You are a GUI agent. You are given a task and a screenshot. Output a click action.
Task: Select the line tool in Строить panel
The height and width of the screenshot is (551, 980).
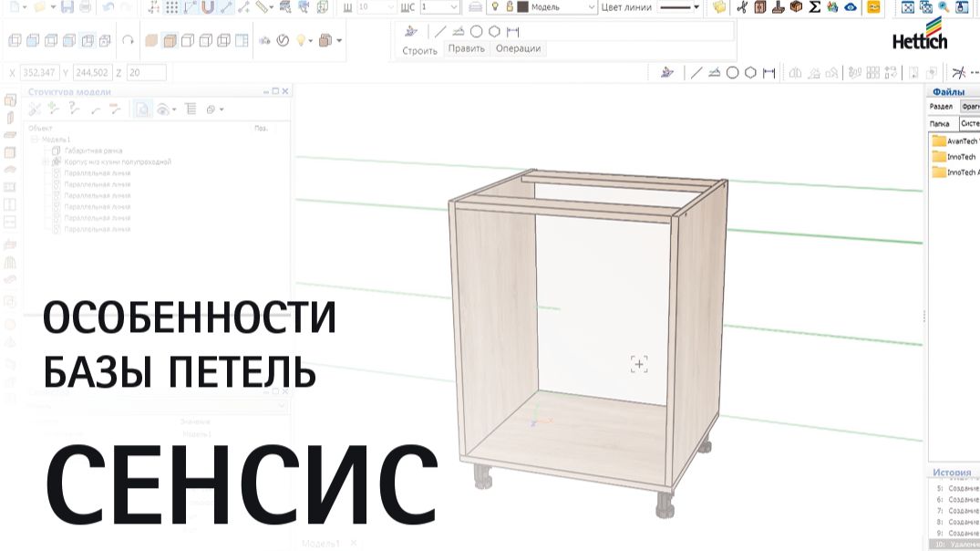(440, 31)
